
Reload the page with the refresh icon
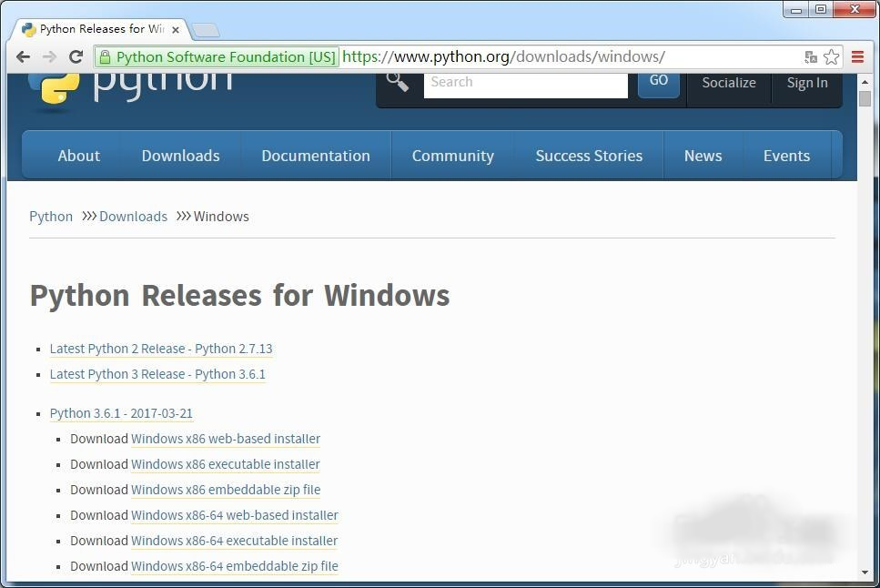76,56
